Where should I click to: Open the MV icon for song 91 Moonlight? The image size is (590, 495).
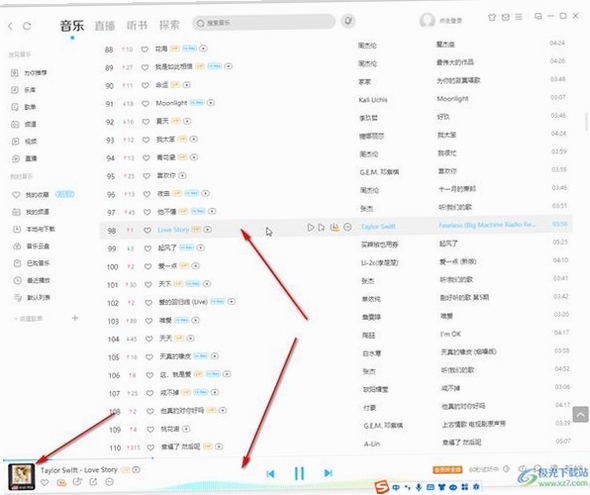click(211, 102)
